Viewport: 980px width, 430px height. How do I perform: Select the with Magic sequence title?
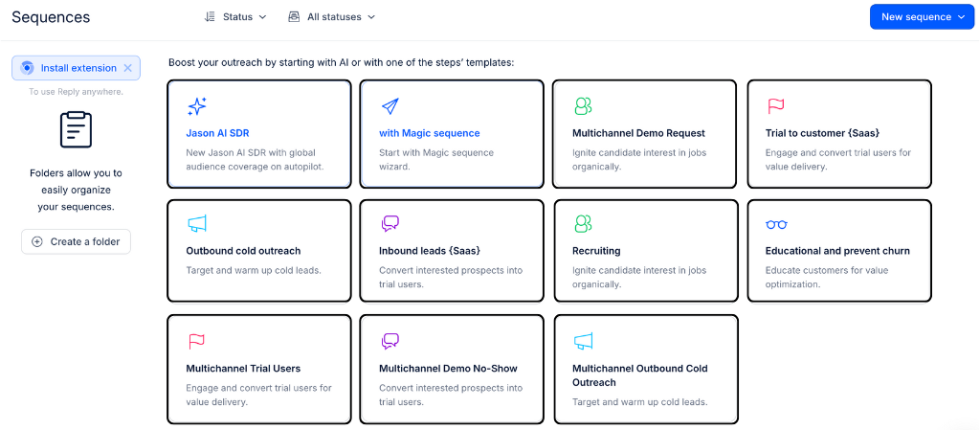[x=430, y=133]
